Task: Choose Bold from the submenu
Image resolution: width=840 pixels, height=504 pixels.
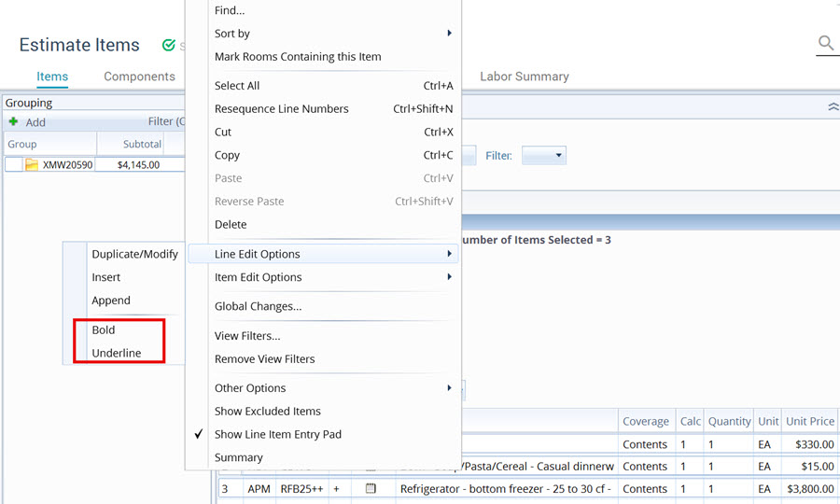Action: pyautogui.click(x=104, y=329)
